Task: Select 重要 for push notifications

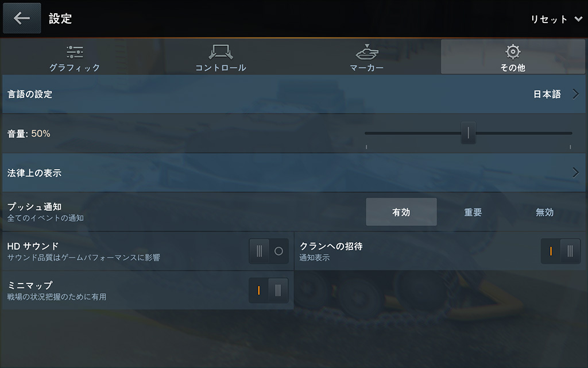Action: 473,212
